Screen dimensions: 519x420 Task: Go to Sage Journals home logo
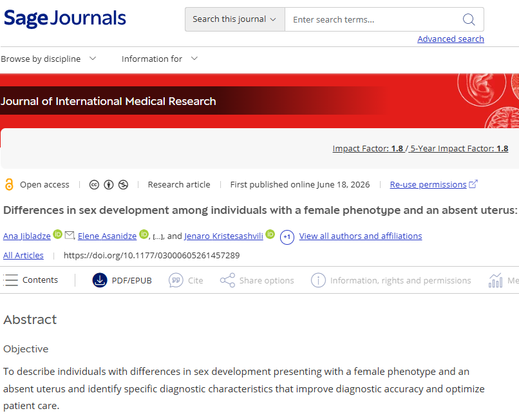pos(65,18)
